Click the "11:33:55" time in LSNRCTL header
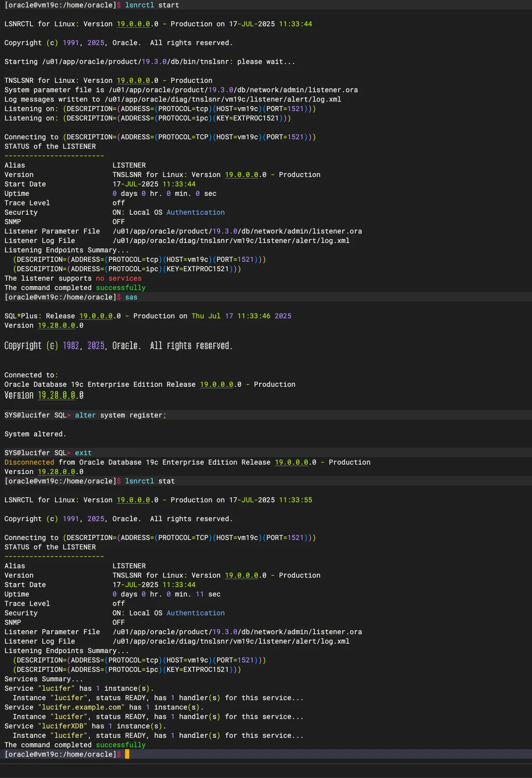Screen dimensions: 532x778 click(x=296, y=500)
